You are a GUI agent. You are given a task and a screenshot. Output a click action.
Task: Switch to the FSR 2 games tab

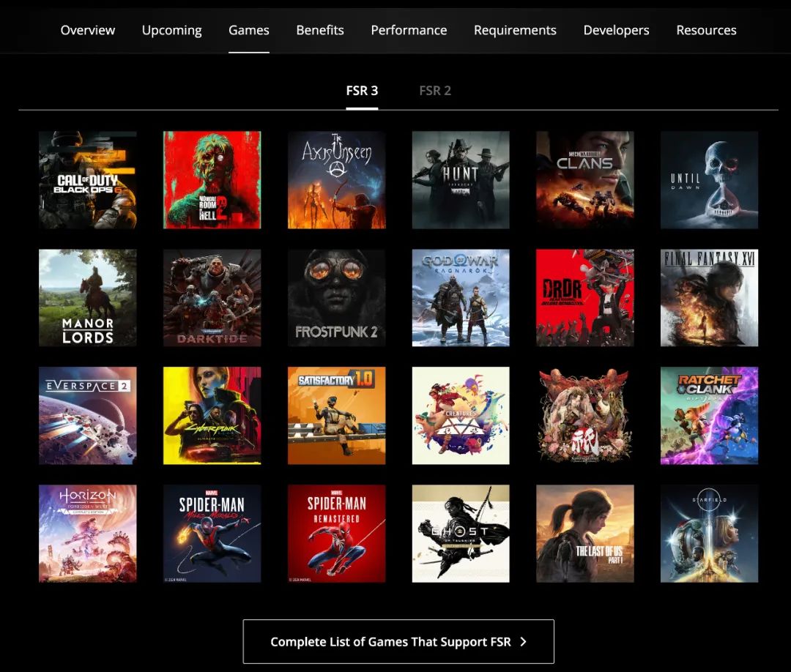coord(435,91)
